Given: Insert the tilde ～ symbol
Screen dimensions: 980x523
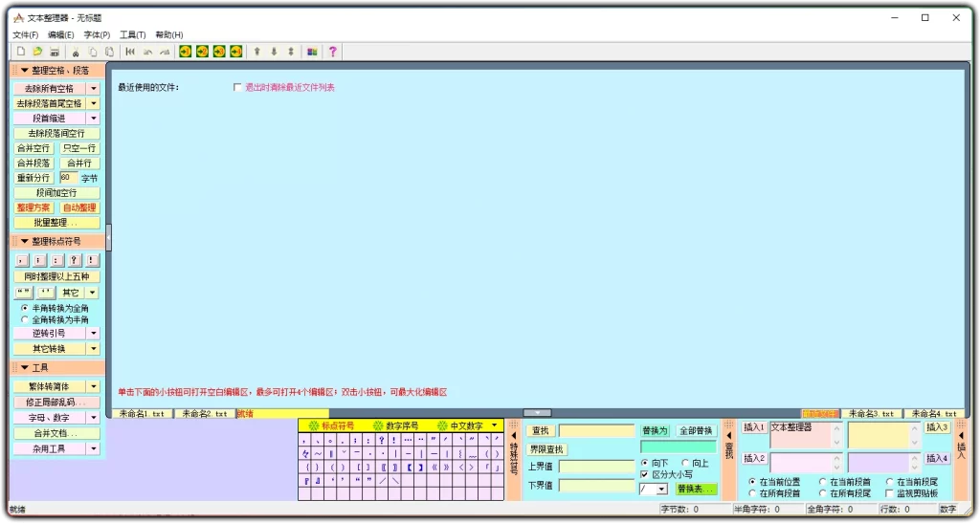Looking at the screenshot, I should pyautogui.click(x=318, y=454).
